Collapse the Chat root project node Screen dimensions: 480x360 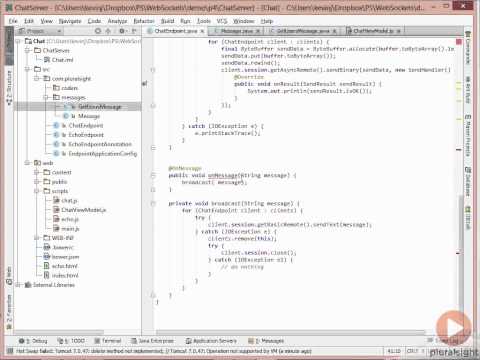tap(19, 41)
